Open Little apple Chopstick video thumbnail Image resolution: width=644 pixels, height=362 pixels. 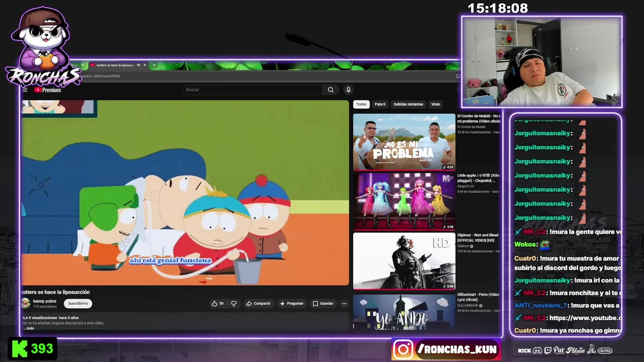click(x=404, y=201)
